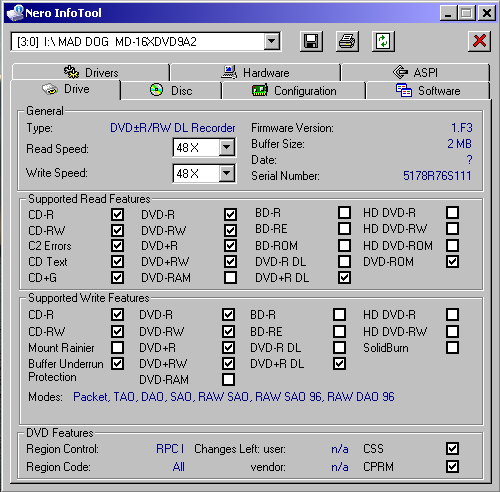Go to the Software tab
Viewport: 500px width, 492px height.
click(x=428, y=91)
